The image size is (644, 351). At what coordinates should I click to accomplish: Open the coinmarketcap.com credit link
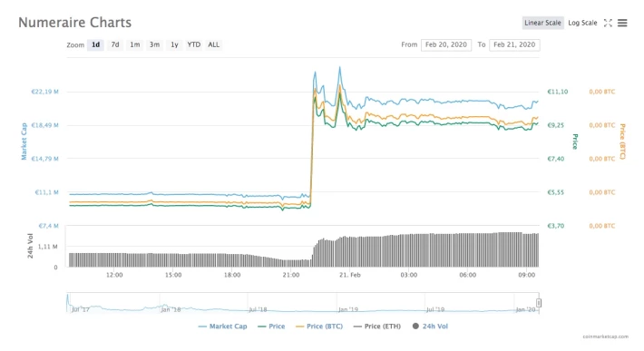(605, 336)
